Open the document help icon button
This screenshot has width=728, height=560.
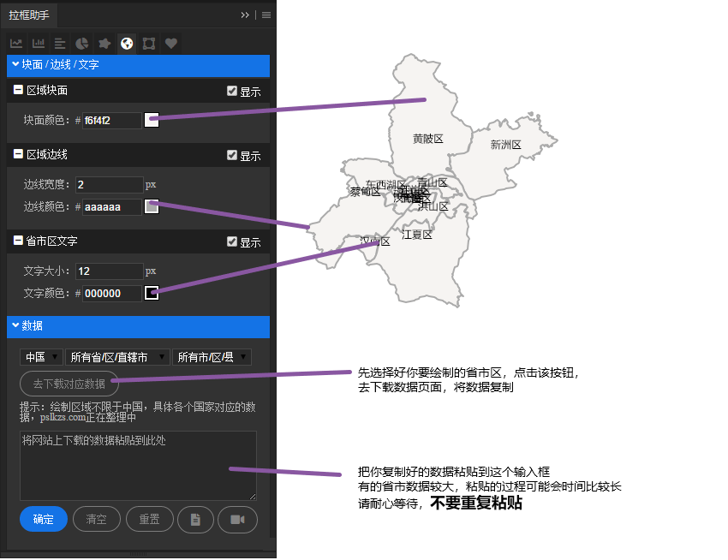click(195, 519)
